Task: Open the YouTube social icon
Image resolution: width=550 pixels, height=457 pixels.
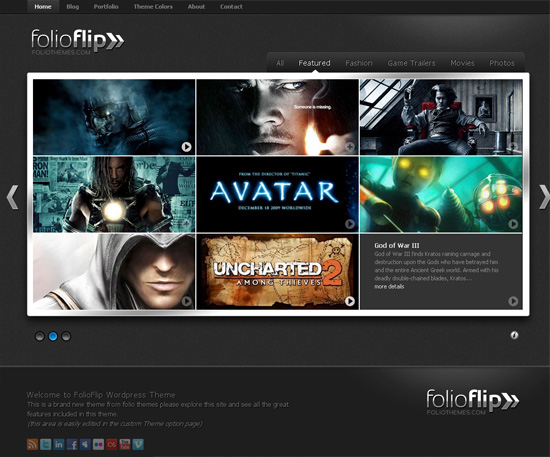Action: [125, 444]
